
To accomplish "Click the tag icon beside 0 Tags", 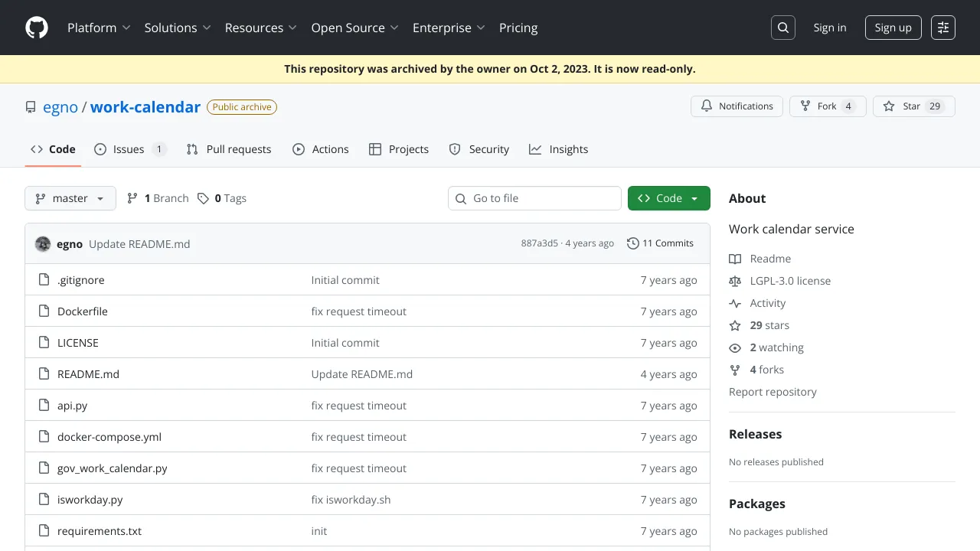I will 203,198.
